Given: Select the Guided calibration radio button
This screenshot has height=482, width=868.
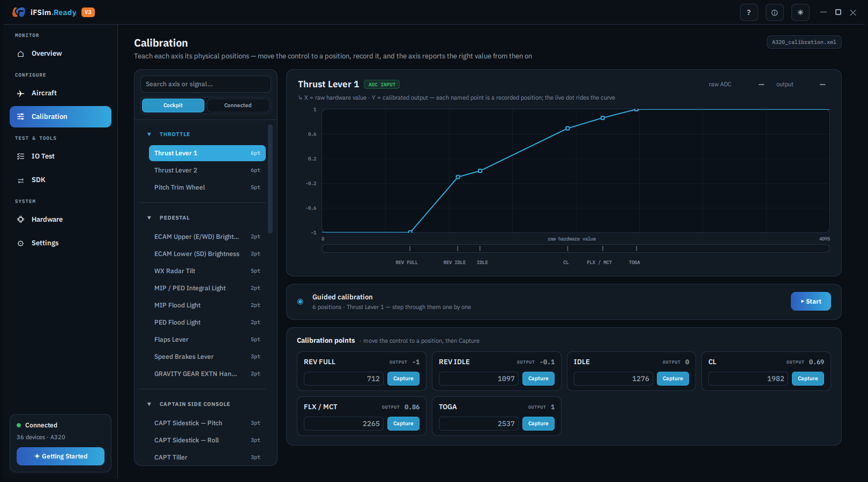Looking at the screenshot, I should [300, 302].
